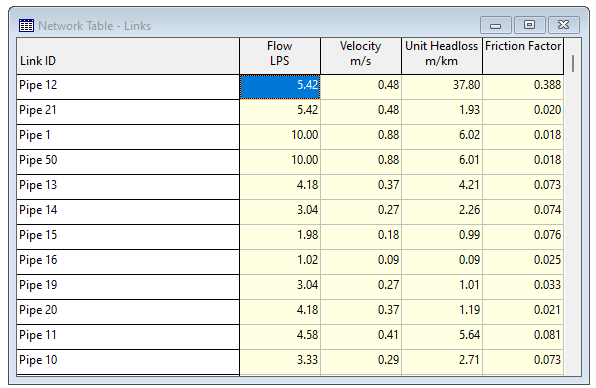Click Pipe 1 velocity value 0.88
The image size is (596, 388).
pyautogui.click(x=361, y=137)
